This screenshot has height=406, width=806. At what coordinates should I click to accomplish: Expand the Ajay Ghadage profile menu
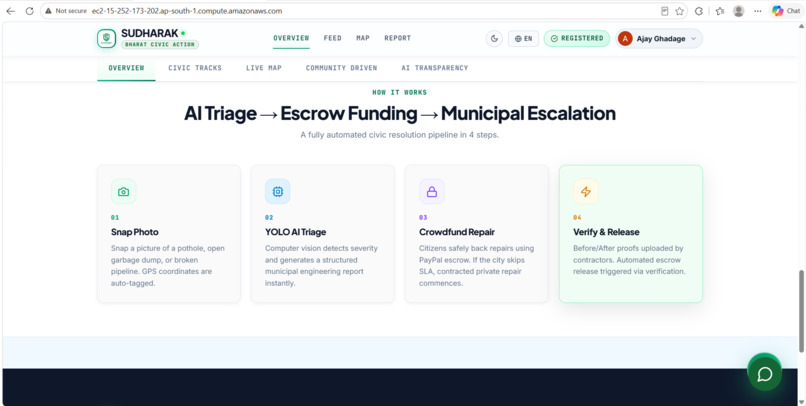pyautogui.click(x=659, y=39)
